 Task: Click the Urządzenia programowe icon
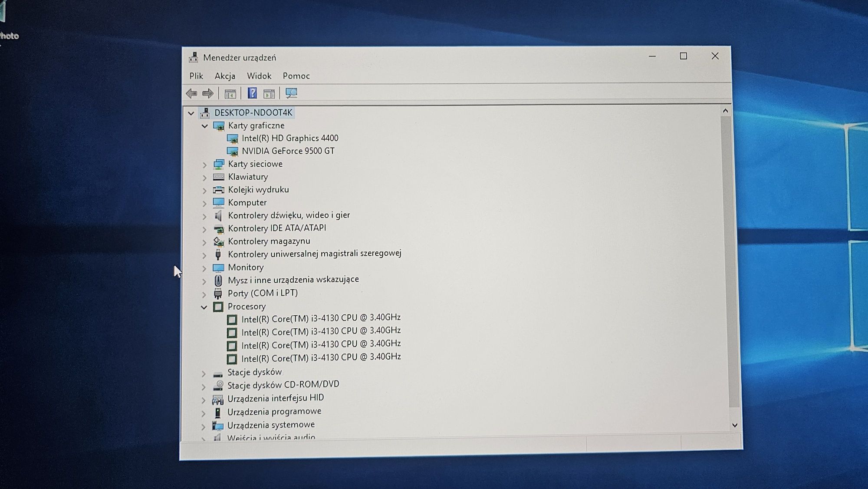pyautogui.click(x=218, y=413)
